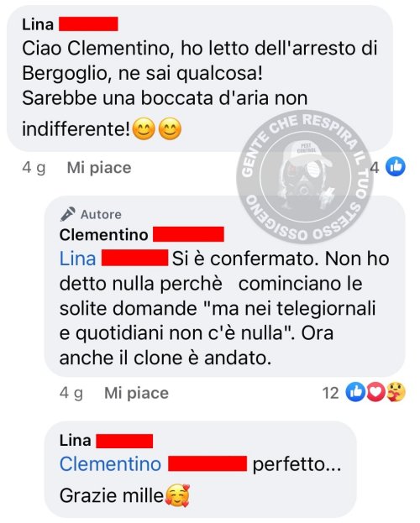Click the 4 g timestamp on Clementino's reply
The height and width of the screenshot is (523, 420).
click(x=71, y=393)
